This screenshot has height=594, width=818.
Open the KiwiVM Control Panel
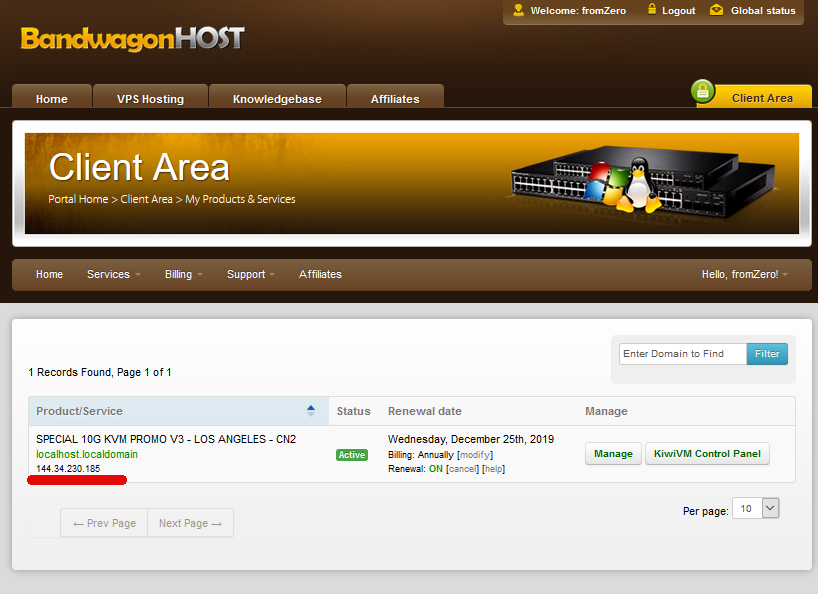708,454
